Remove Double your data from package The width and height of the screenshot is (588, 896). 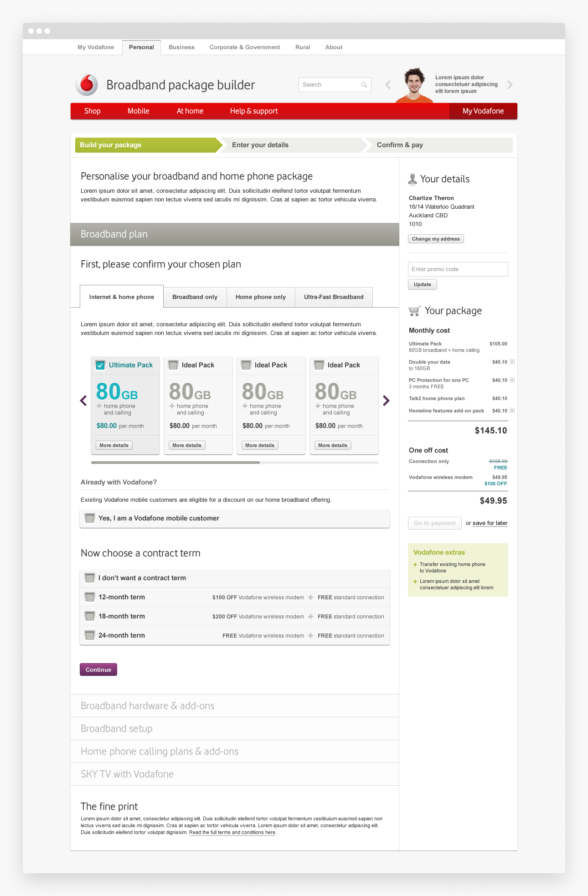click(x=512, y=362)
